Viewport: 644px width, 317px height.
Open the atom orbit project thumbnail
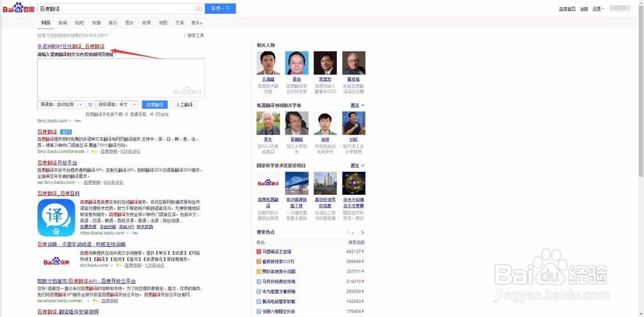tap(354, 183)
